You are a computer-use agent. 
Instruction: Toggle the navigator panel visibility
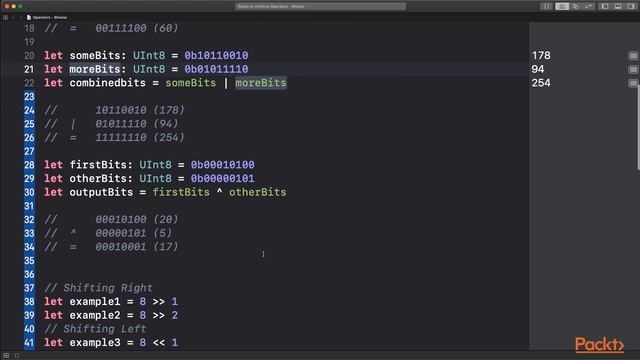click(605, 6)
